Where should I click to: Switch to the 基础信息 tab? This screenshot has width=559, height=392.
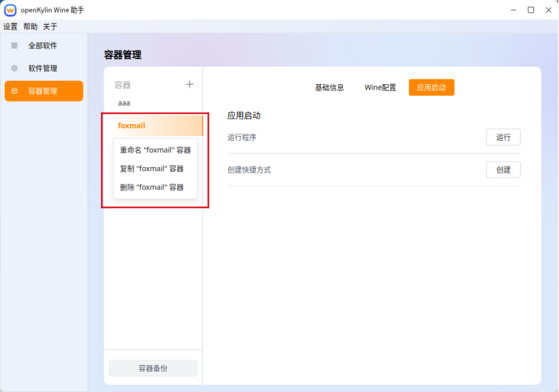pos(329,88)
